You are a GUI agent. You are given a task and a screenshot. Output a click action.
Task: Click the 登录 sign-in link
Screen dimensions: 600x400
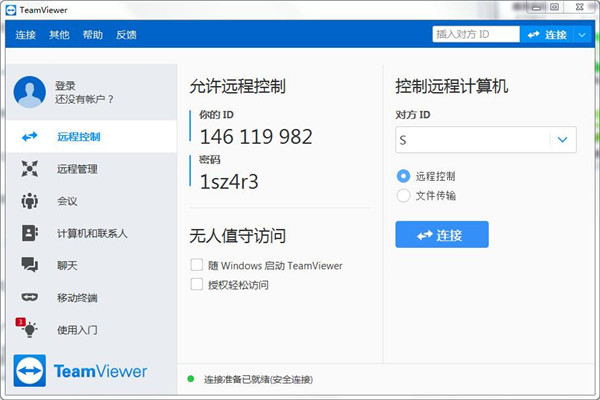pos(65,86)
